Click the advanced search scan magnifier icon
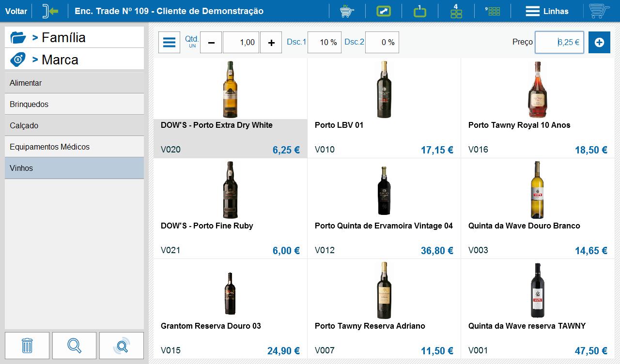This screenshot has height=364, width=620. 122,346
